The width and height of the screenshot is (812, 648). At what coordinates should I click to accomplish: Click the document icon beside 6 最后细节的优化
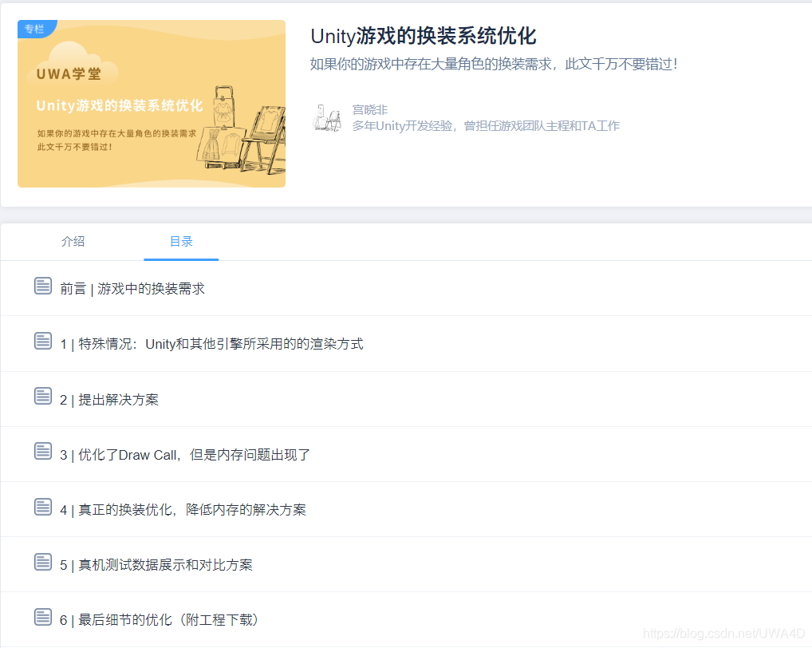pyautogui.click(x=43, y=617)
